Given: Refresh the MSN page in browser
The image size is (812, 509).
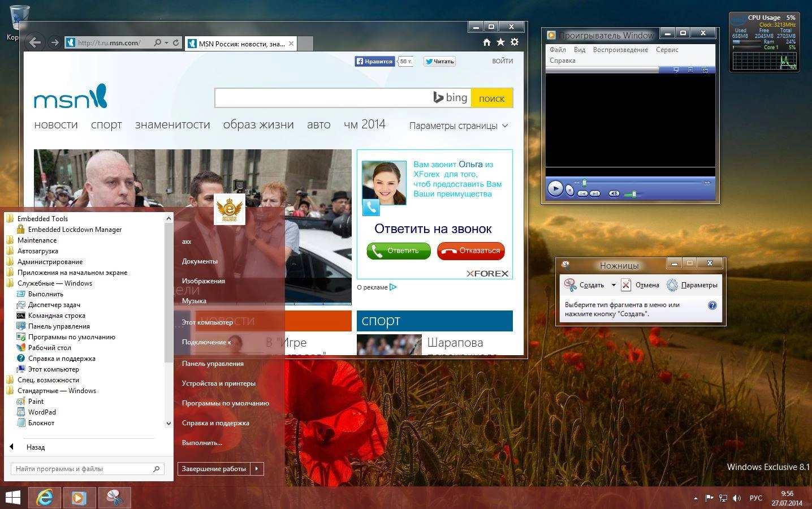Looking at the screenshot, I should pos(176,42).
